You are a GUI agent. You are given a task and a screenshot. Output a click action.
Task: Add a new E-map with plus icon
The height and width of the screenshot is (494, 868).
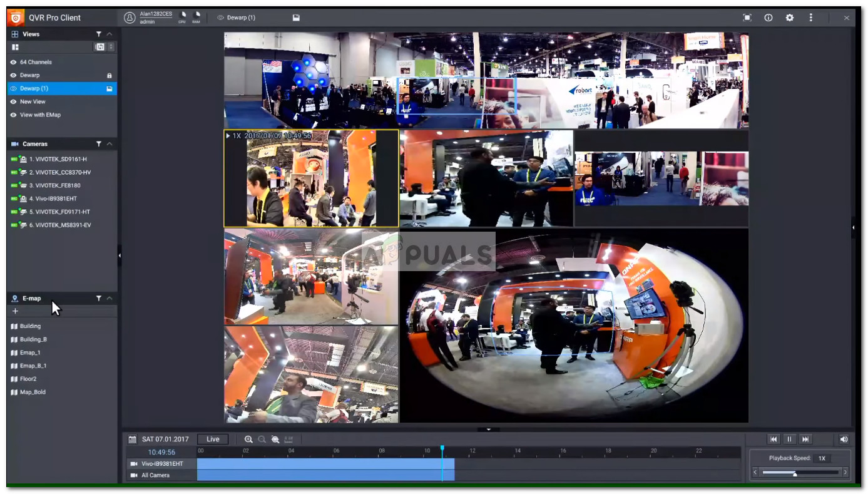click(16, 311)
